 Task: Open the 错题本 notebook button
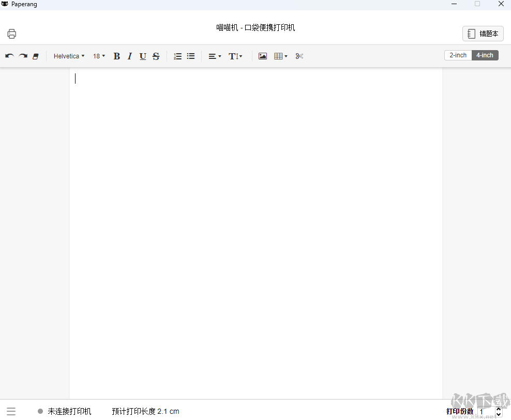coord(483,34)
